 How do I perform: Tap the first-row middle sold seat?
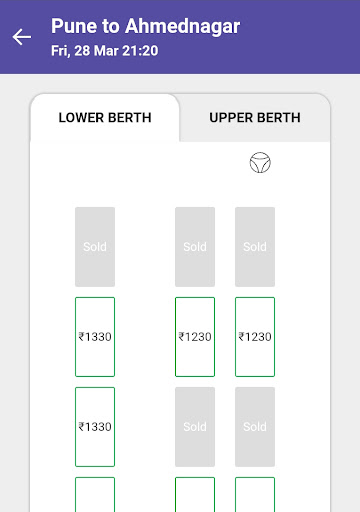click(x=195, y=247)
